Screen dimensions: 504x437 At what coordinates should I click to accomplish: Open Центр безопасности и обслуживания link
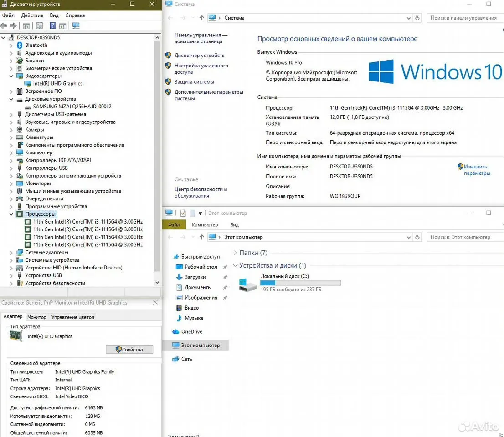click(201, 193)
